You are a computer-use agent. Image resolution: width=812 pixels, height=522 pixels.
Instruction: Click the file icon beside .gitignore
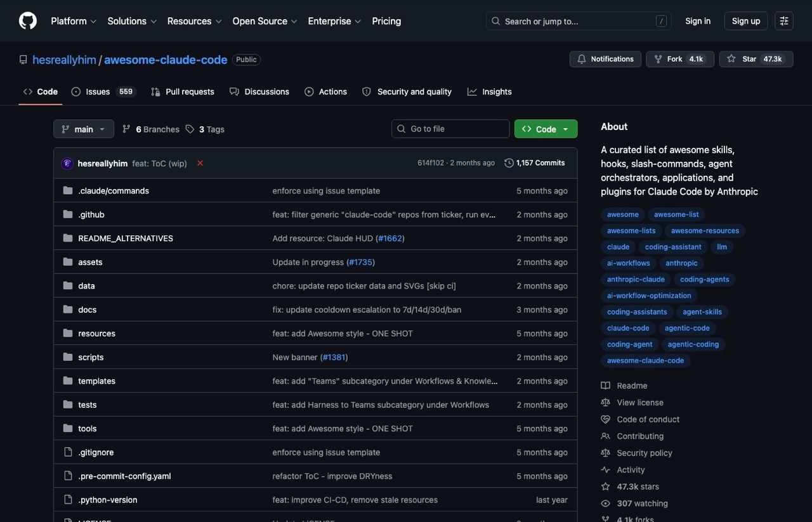(68, 452)
